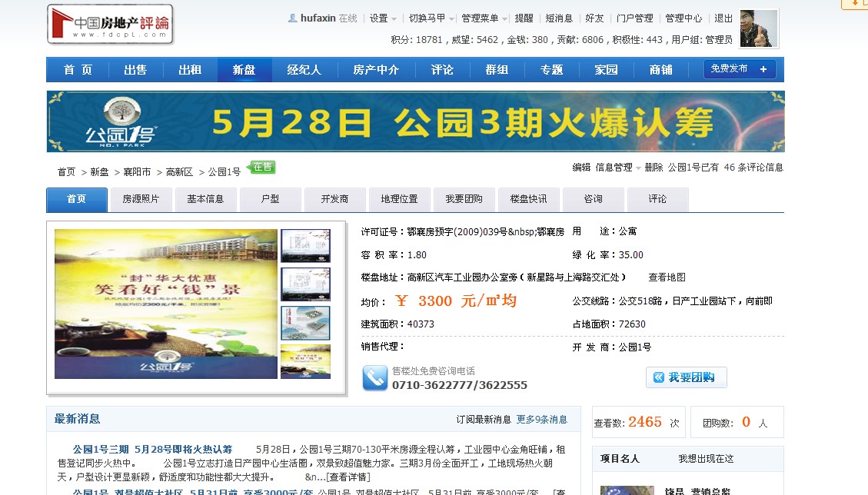Open 出售 in the navigation bar
Viewport: 868px width, 495px height.
click(135, 70)
